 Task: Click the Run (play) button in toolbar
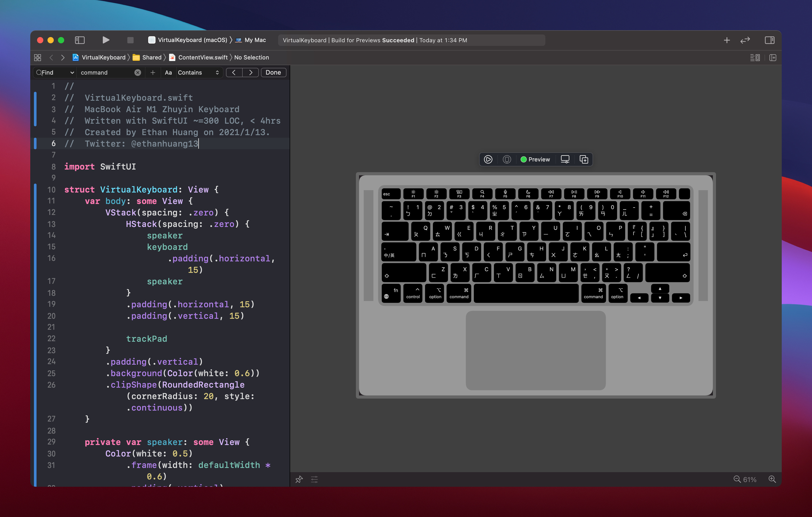(106, 40)
